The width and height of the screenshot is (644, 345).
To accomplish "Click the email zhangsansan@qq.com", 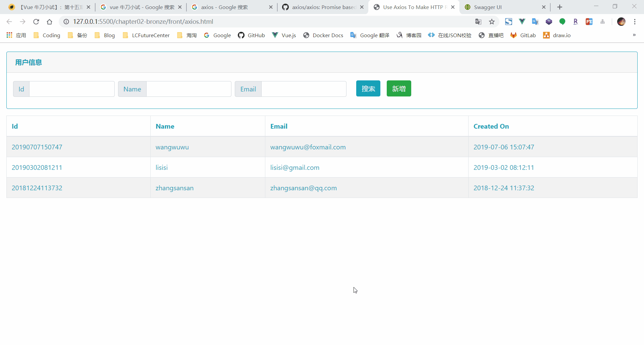I will click(304, 188).
